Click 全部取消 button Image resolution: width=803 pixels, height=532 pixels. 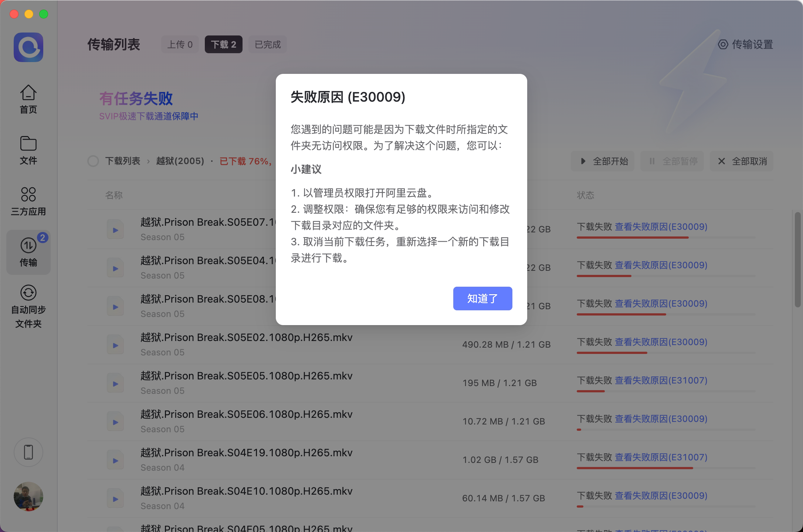coord(742,161)
